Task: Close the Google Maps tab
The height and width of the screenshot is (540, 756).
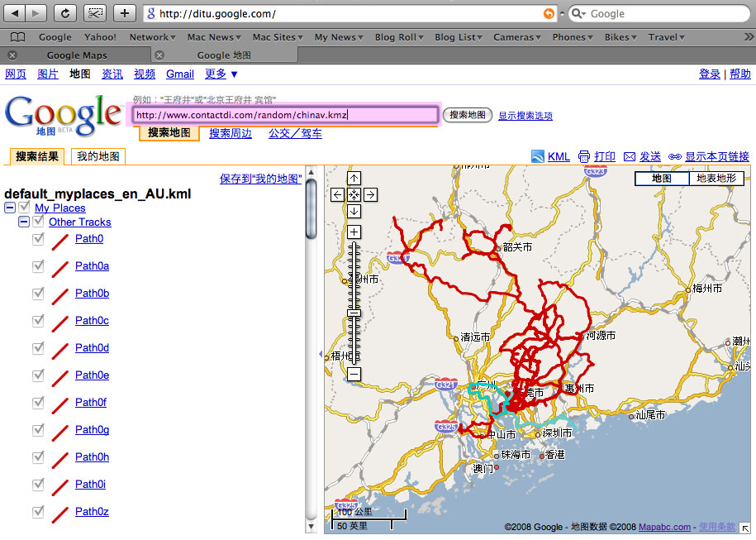Action: [13, 55]
